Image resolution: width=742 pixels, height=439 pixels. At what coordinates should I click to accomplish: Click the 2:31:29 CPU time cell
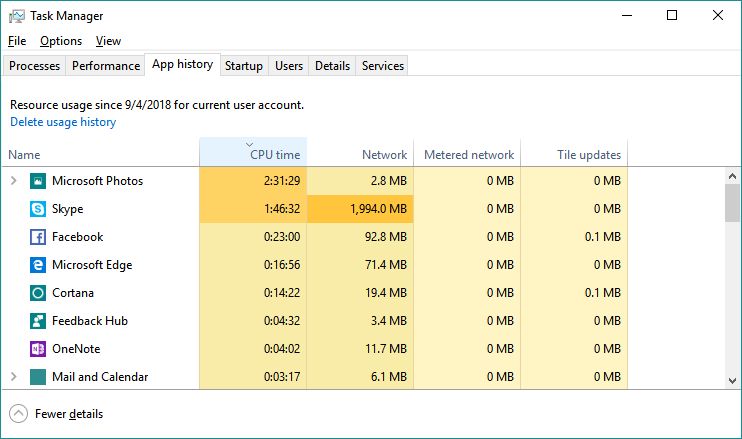(253, 181)
